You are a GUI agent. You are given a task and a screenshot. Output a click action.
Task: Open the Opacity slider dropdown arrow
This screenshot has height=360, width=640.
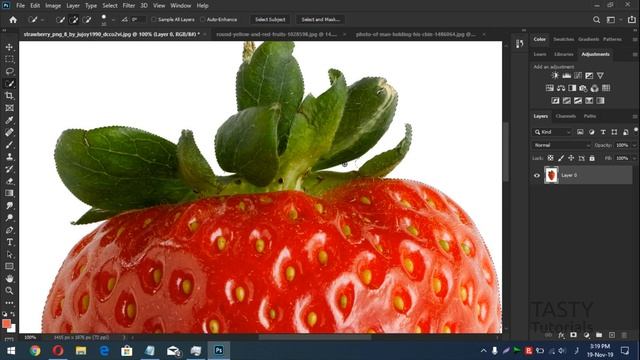tap(634, 145)
